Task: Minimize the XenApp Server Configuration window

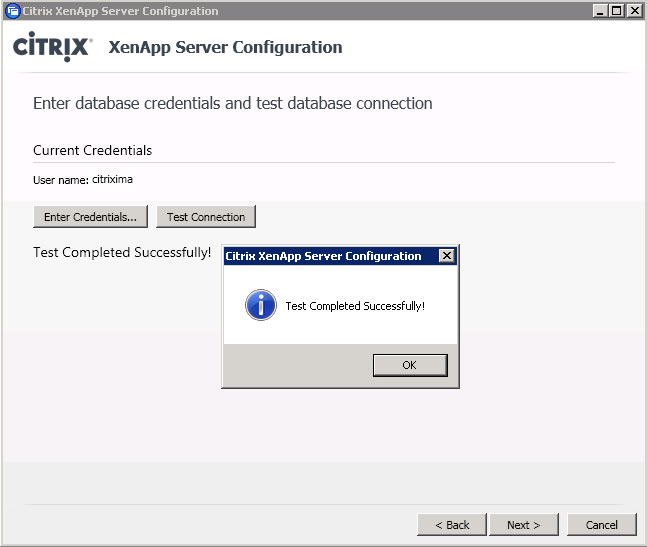Action: (x=600, y=11)
